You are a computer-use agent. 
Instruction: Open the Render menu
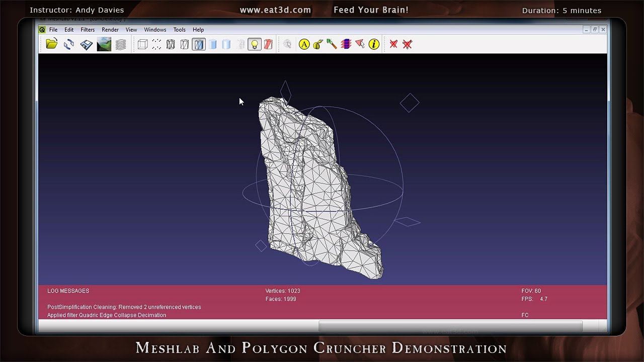110,30
